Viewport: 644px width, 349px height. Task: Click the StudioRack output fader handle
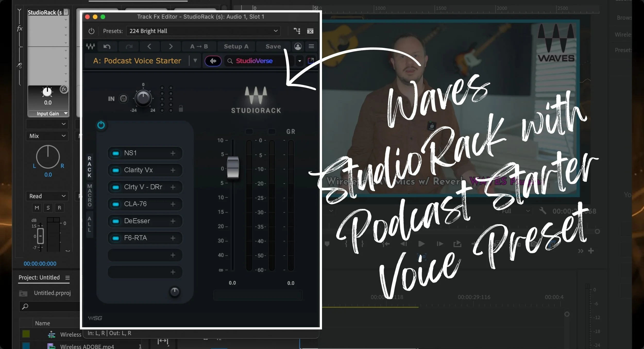233,167
